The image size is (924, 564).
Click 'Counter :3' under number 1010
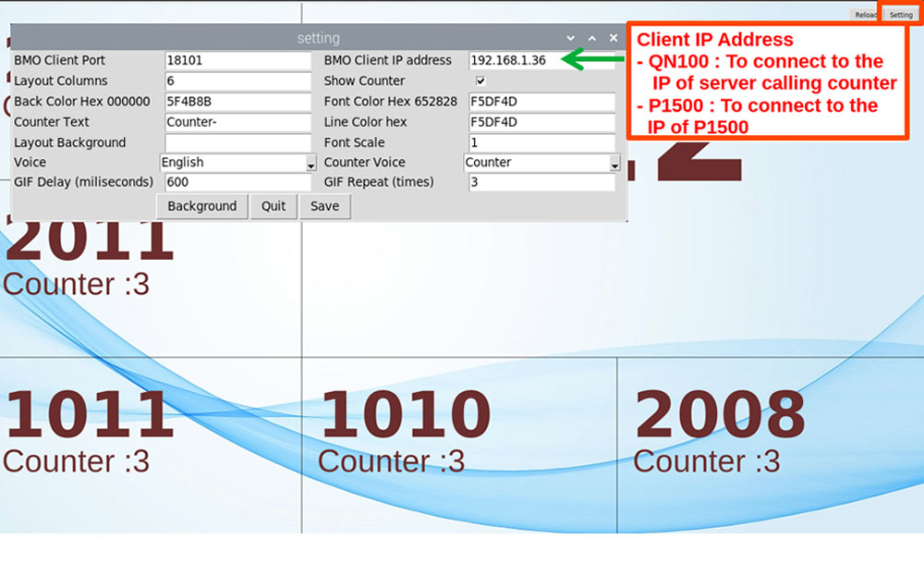pyautogui.click(x=391, y=461)
